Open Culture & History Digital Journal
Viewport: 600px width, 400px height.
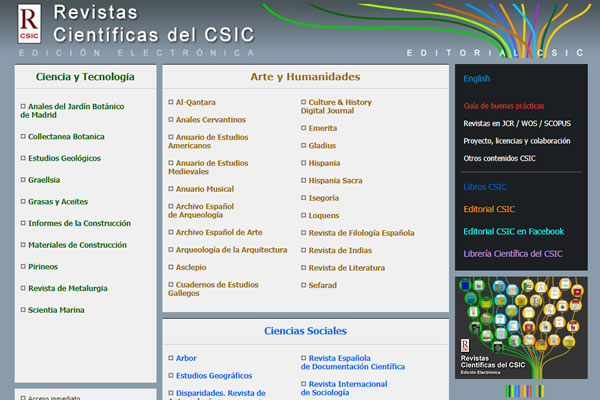point(336,106)
